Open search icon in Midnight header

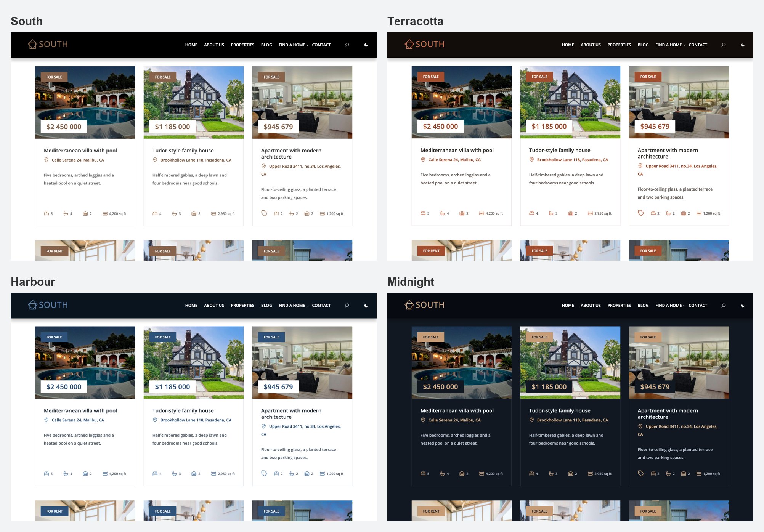[724, 306]
